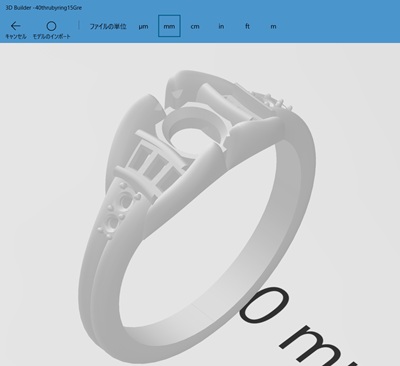
Task: Click the back arrow cancel icon
Action: [x=16, y=26]
